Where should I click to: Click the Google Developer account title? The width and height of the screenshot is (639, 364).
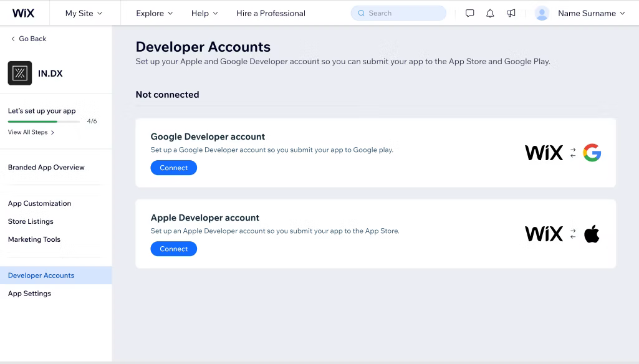(x=208, y=136)
